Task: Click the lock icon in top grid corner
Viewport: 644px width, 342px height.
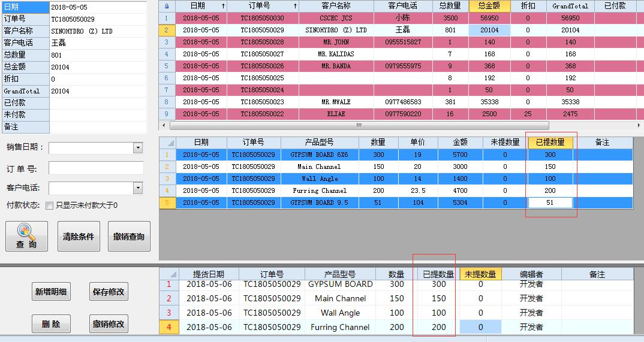Action: (167, 6)
